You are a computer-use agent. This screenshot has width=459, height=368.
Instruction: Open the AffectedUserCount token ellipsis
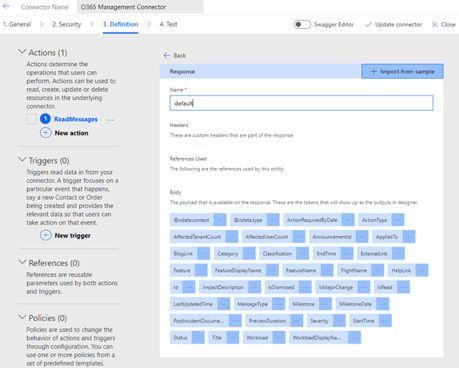click(x=299, y=237)
